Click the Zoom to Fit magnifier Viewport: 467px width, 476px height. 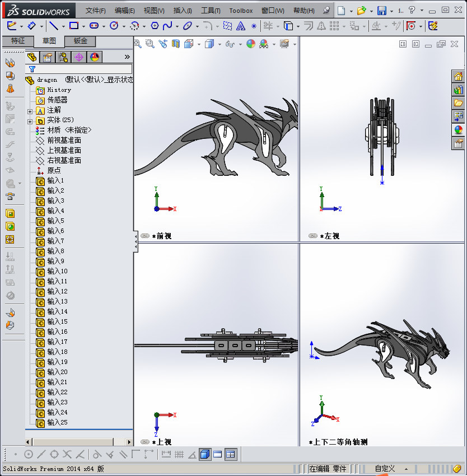(138, 44)
